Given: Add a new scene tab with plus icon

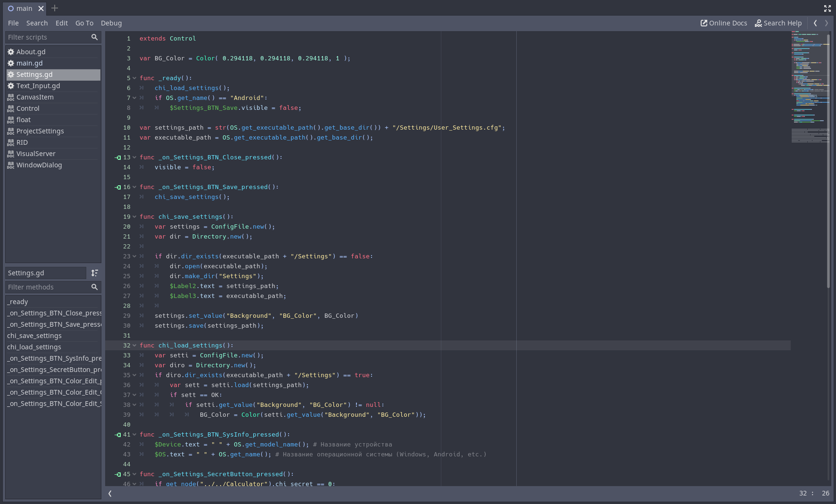Looking at the screenshot, I should pos(55,8).
